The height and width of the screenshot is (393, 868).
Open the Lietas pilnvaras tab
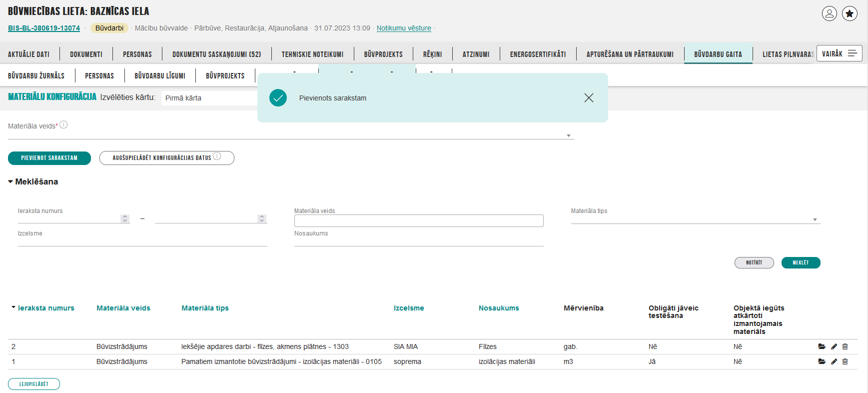tap(788, 54)
